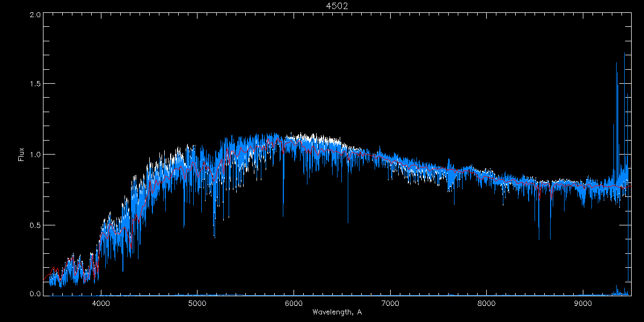Select the 7000 wavelength tick label
The image size is (644, 322).
(x=390, y=303)
